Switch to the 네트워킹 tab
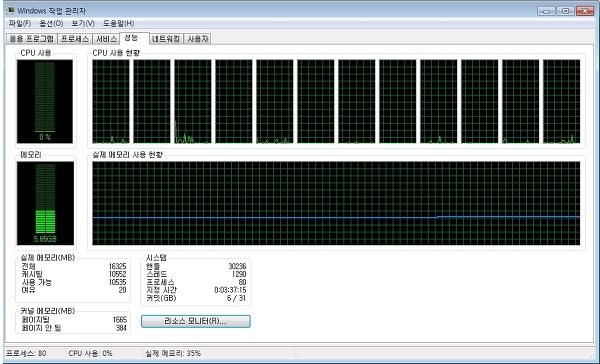Image resolution: width=600 pixels, height=364 pixels. point(166,39)
